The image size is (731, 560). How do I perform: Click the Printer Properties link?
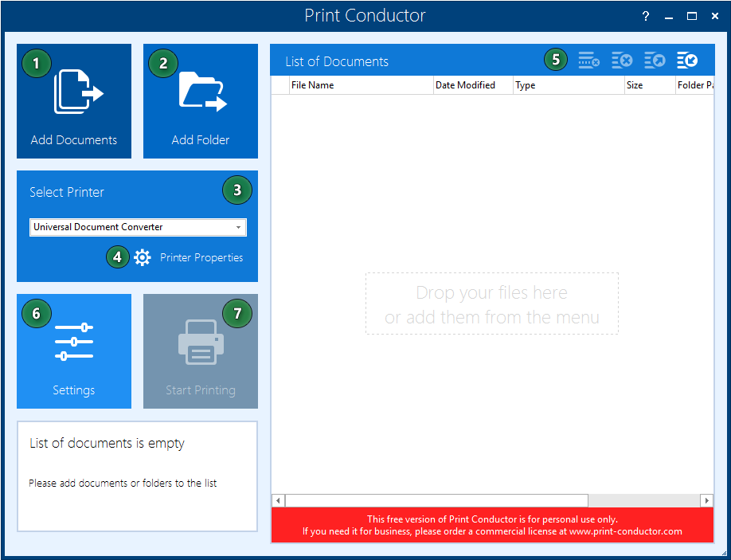[x=201, y=257]
